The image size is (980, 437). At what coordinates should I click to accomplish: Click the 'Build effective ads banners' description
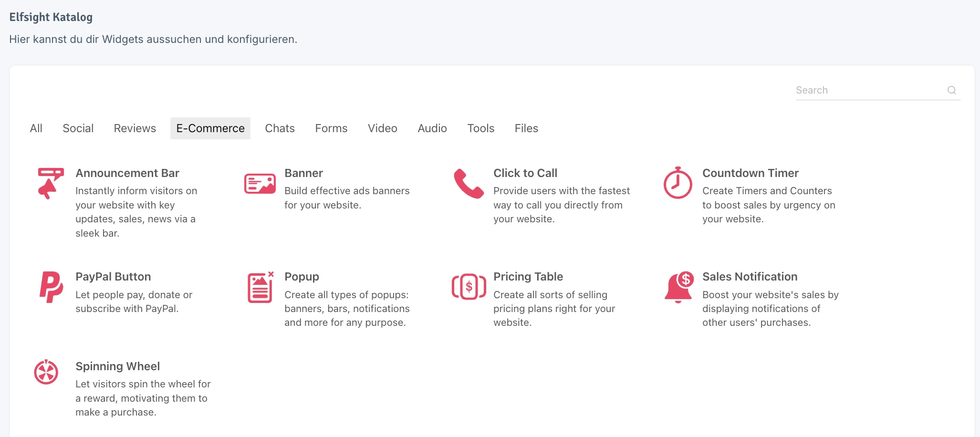347,198
